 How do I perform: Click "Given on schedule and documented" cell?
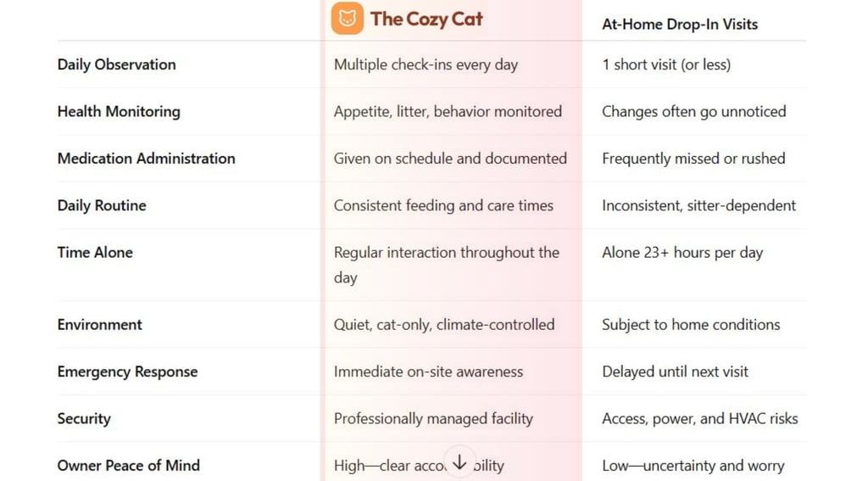pos(450,159)
